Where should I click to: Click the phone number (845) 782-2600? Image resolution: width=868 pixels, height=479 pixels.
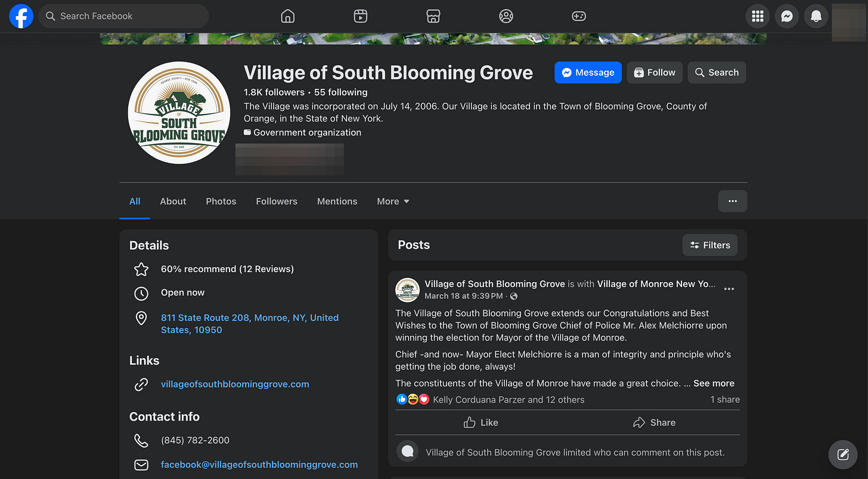(x=195, y=440)
